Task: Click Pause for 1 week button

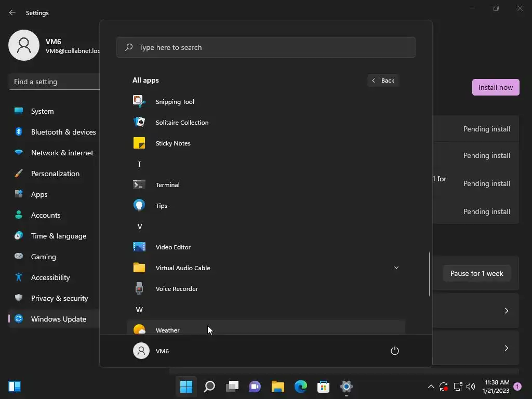Action: point(476,273)
